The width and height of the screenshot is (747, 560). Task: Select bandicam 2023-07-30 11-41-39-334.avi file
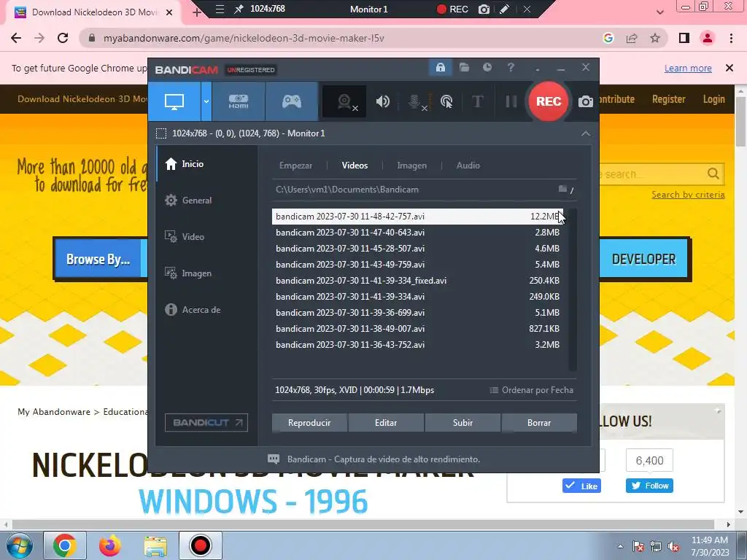(418, 297)
